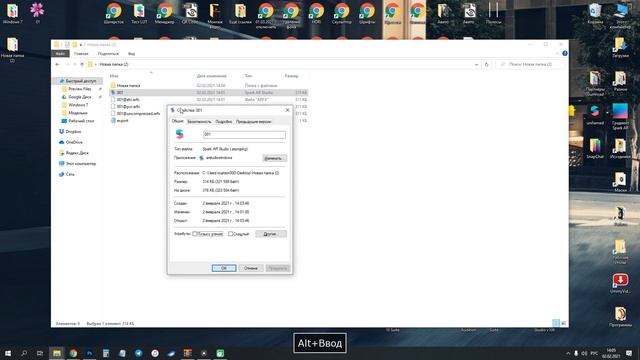Select Dropbox in the navigation pane
The width and height of the screenshot is (640, 360).
[73, 131]
